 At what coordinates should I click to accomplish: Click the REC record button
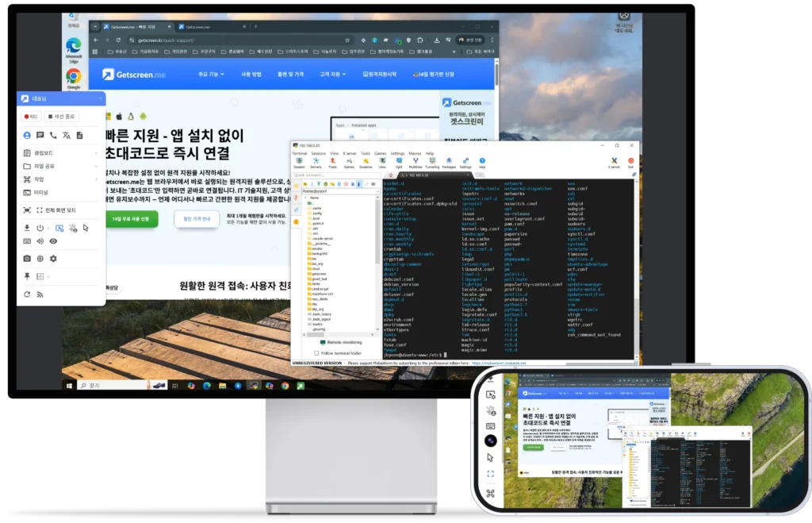point(31,117)
